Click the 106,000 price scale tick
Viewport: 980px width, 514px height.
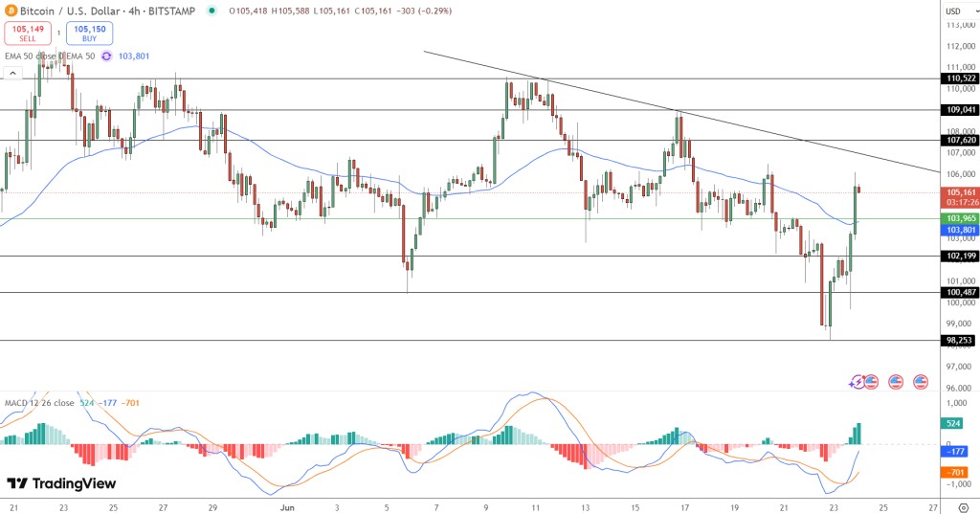[x=961, y=174]
